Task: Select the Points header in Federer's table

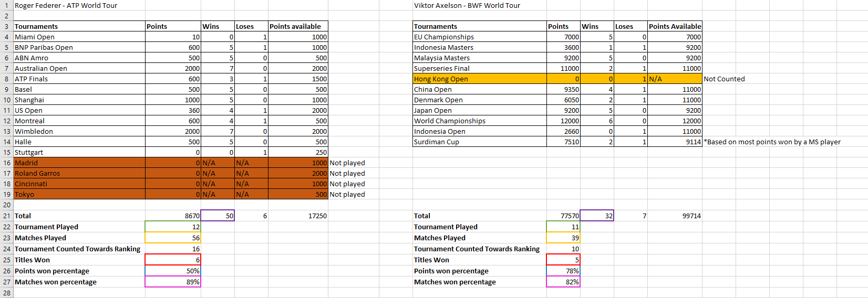Action: point(173,26)
